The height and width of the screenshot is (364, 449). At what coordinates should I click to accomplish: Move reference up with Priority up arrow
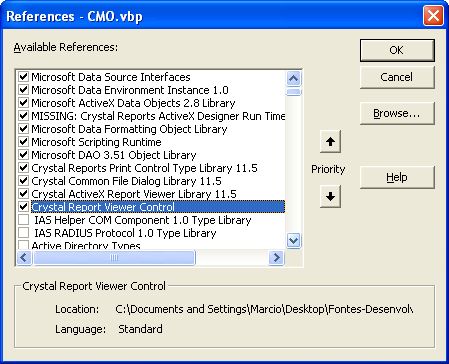tap(330, 142)
